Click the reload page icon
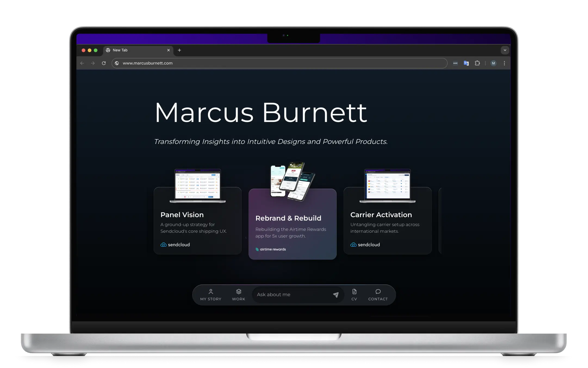This screenshot has width=588, height=368. pyautogui.click(x=104, y=63)
